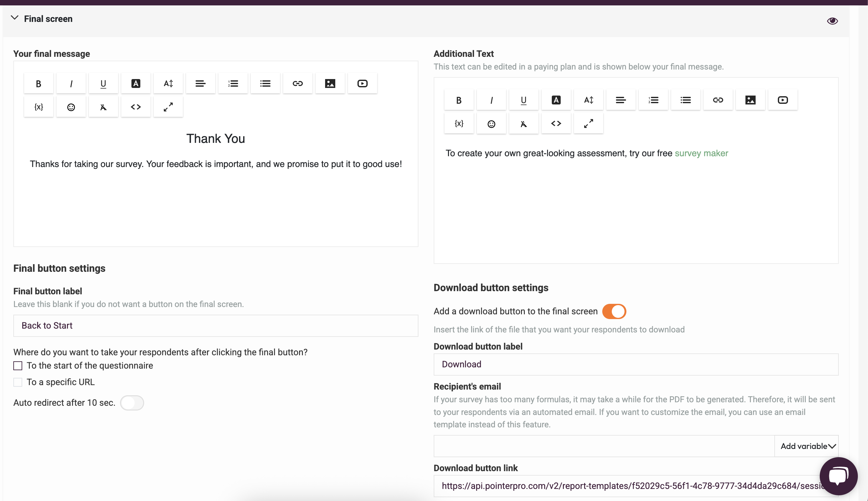The width and height of the screenshot is (868, 501).
Task: Insert video in Additional Text editor
Action: [783, 100]
